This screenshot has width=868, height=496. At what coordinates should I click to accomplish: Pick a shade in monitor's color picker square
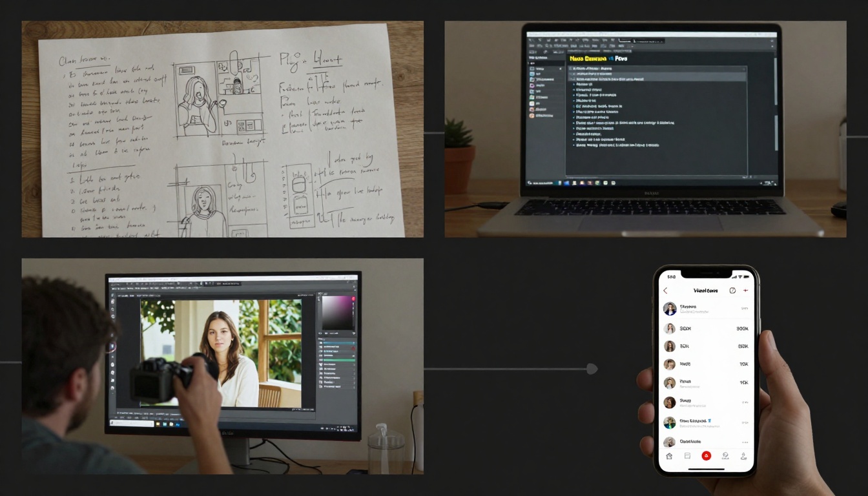tap(337, 313)
